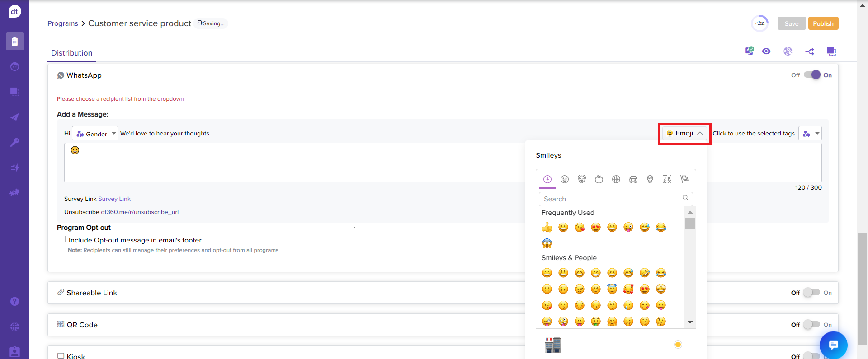Go to Programs breadcrumb link
The height and width of the screenshot is (359, 868).
63,23
